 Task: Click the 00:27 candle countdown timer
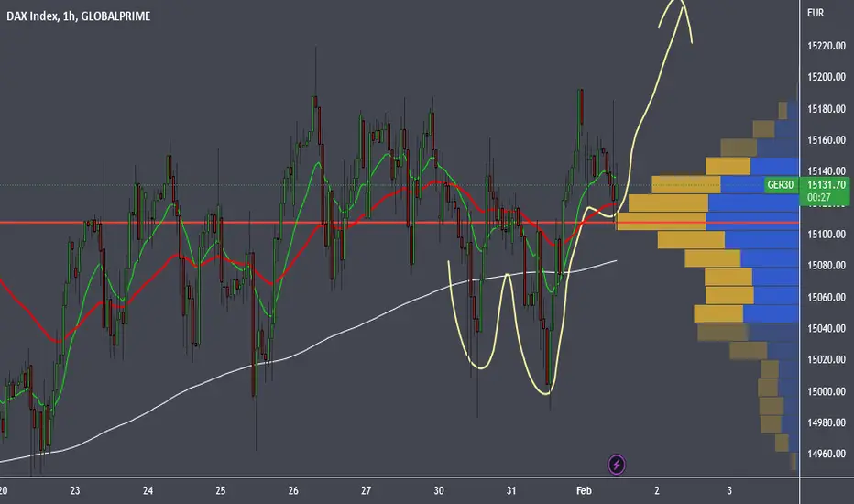818,198
